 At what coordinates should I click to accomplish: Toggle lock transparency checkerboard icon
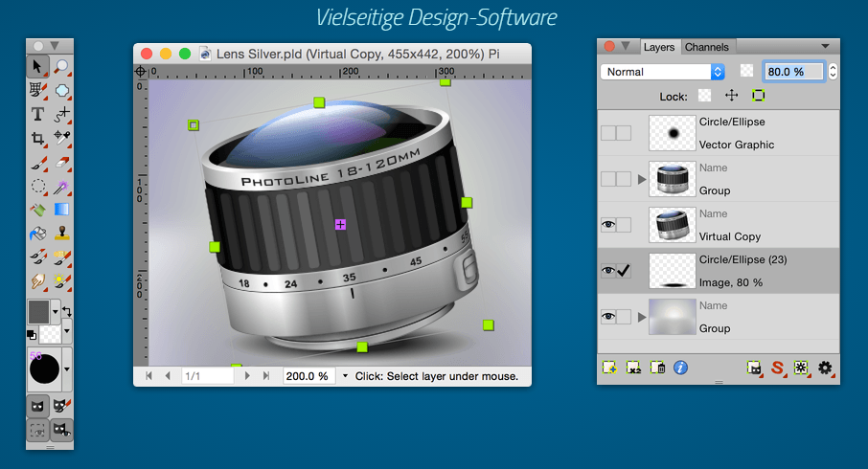[x=705, y=96]
